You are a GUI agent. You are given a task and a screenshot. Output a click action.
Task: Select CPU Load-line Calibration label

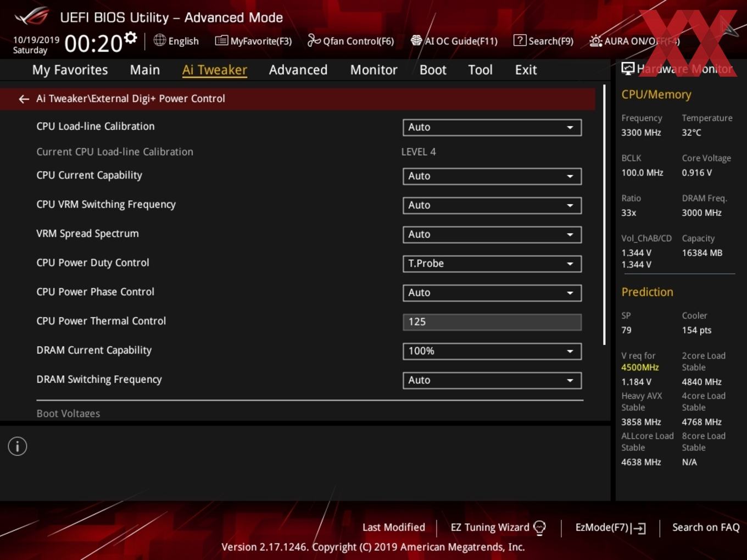pos(96,126)
